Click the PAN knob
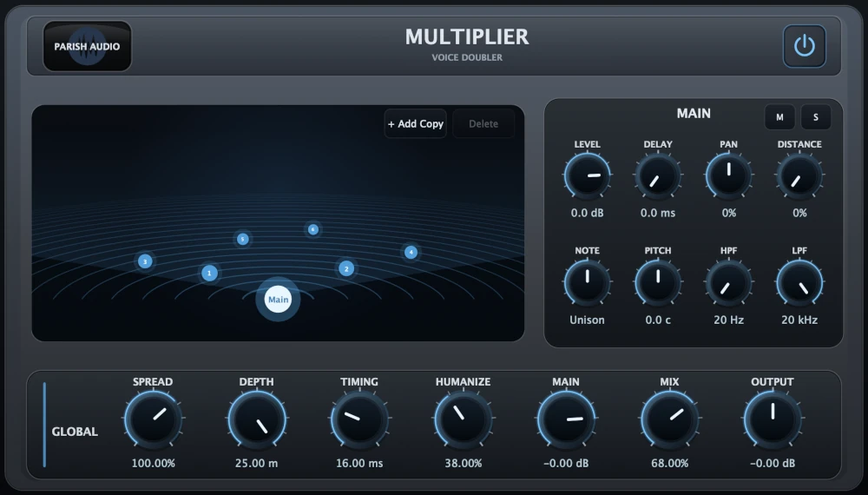868x495 pixels. 728,176
